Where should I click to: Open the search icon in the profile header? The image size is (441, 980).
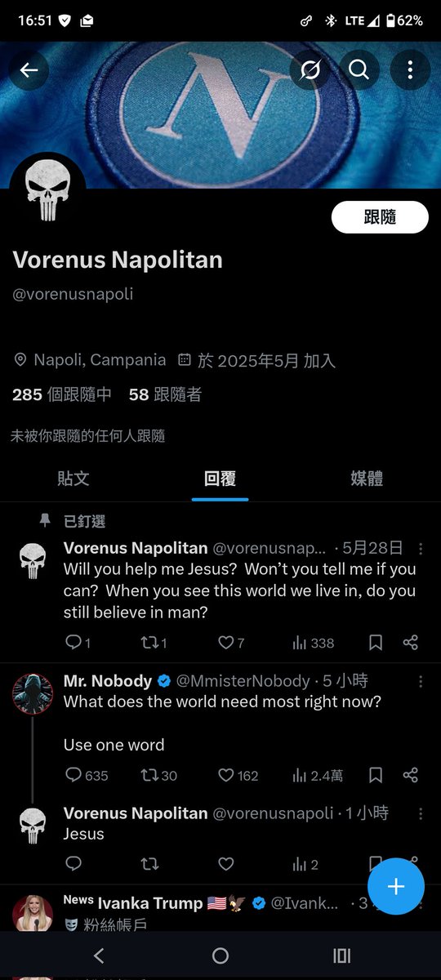pos(359,70)
